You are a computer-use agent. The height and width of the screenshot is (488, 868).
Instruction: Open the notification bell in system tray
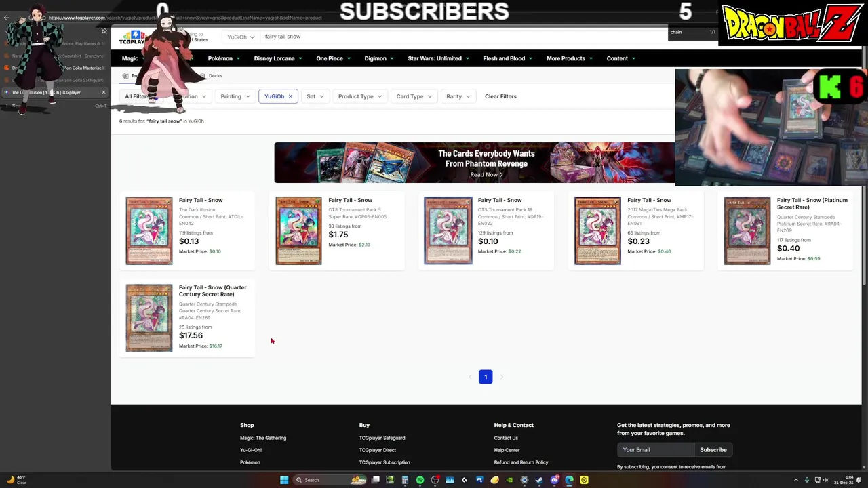pos(859,480)
